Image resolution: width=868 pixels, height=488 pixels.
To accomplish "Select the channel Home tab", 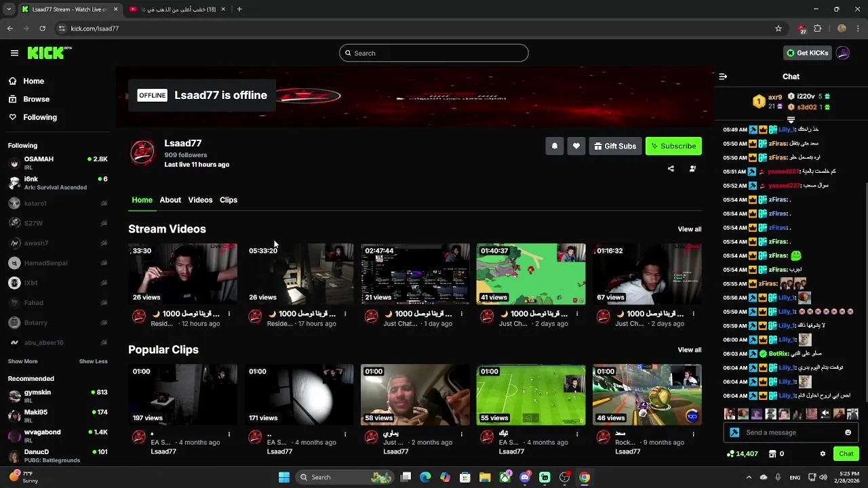I will tap(142, 200).
